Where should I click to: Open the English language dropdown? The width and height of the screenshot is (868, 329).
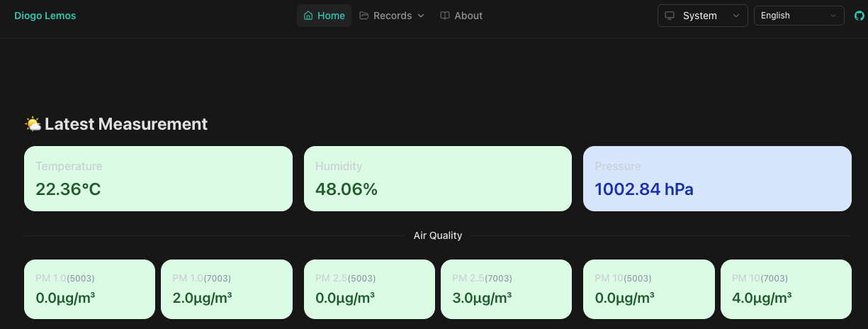point(799,16)
